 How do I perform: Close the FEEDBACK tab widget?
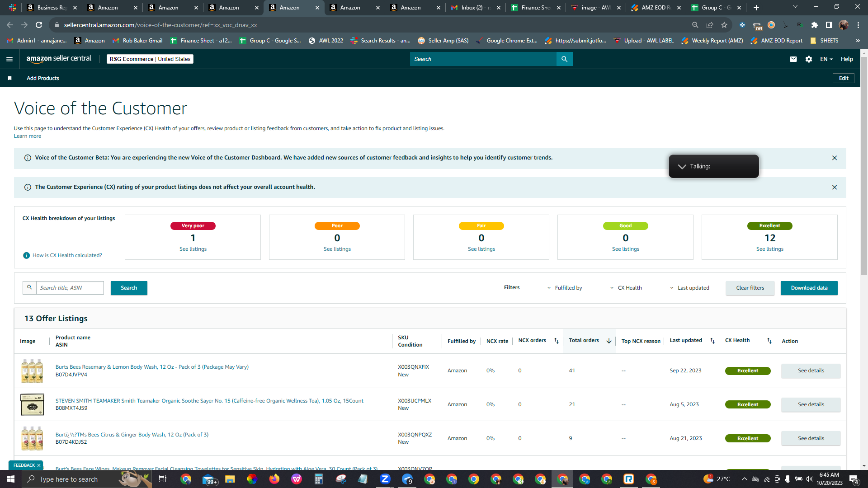pos(39,465)
